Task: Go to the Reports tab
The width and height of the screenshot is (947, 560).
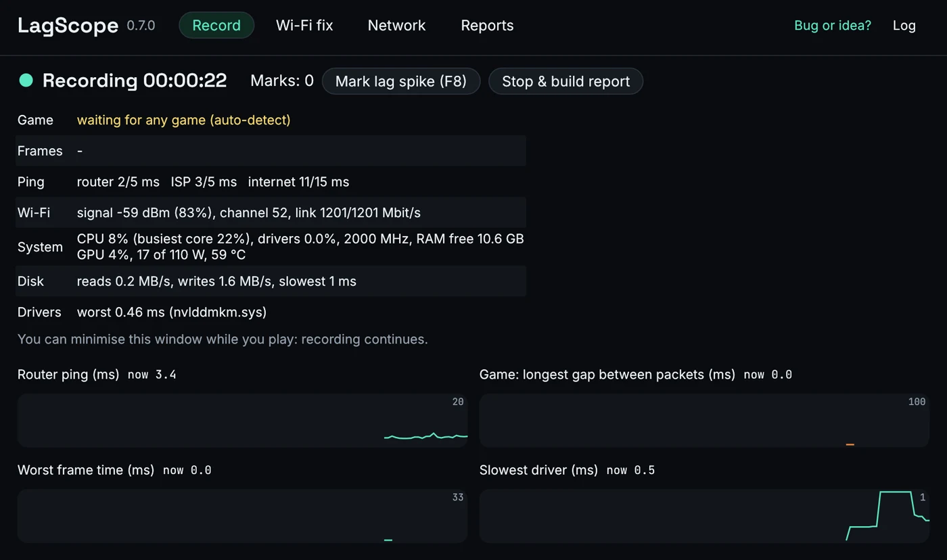Action: (x=487, y=25)
